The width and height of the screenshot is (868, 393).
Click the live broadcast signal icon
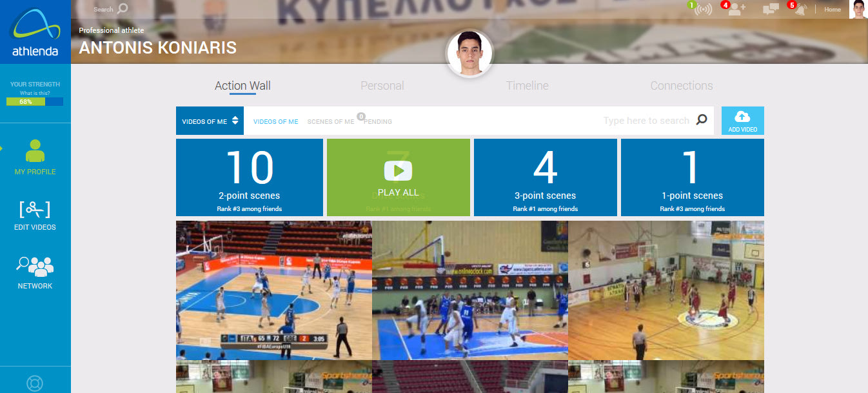click(x=703, y=10)
